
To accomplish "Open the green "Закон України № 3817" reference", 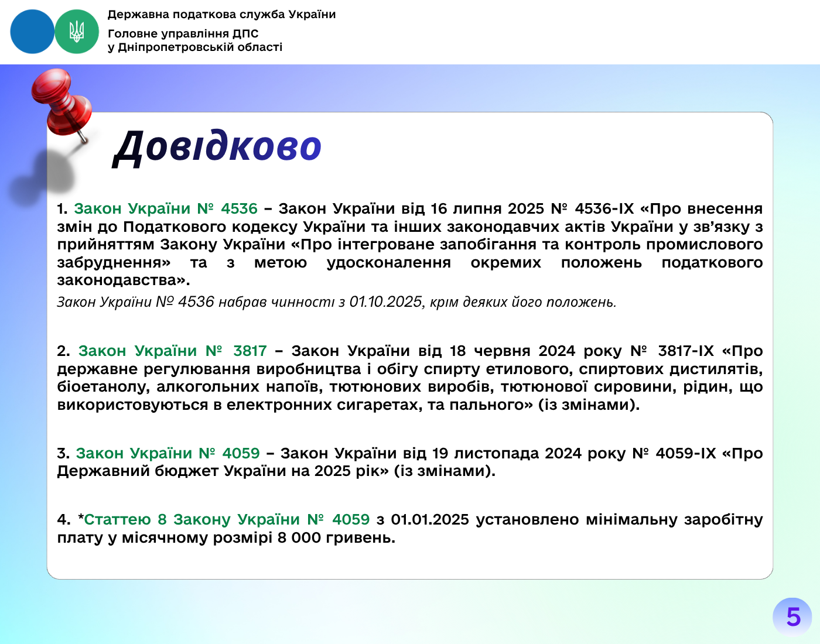I will point(173,351).
